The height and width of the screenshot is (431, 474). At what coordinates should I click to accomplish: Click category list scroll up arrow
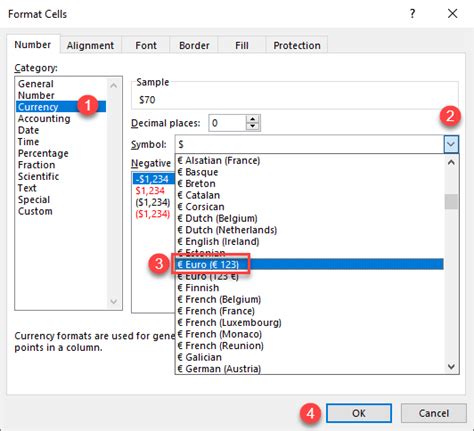[x=113, y=86]
